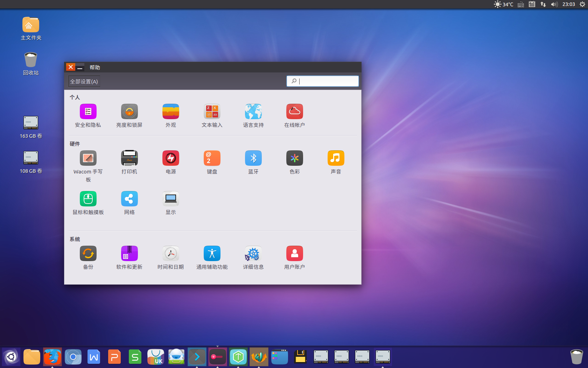The height and width of the screenshot is (368, 588).
Task: Open the pink toggle settings app in dock
Action: [218, 357]
